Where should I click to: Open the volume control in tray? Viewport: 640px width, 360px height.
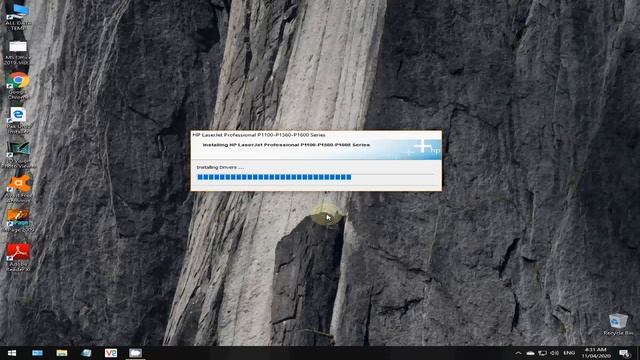[554, 353]
